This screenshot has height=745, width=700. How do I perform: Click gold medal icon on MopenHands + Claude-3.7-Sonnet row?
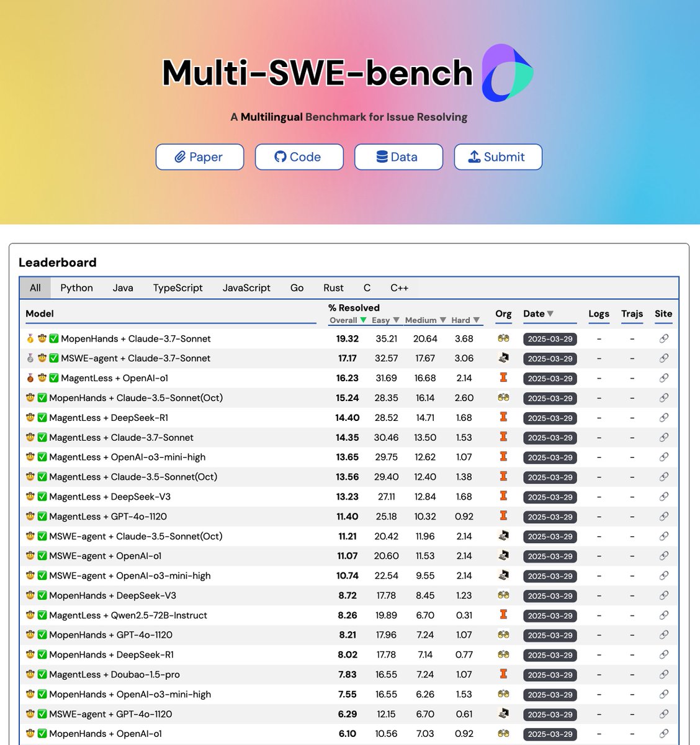[x=30, y=338]
